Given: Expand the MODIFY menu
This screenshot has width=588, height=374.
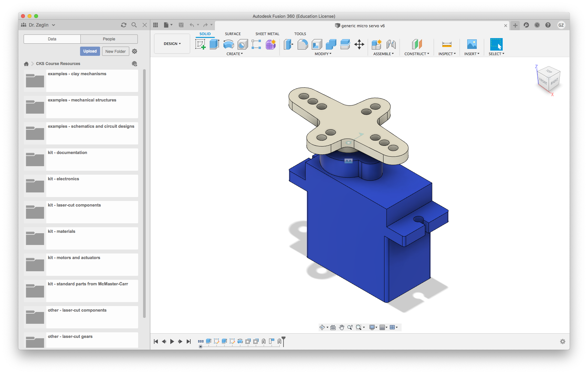Looking at the screenshot, I should click(x=323, y=54).
